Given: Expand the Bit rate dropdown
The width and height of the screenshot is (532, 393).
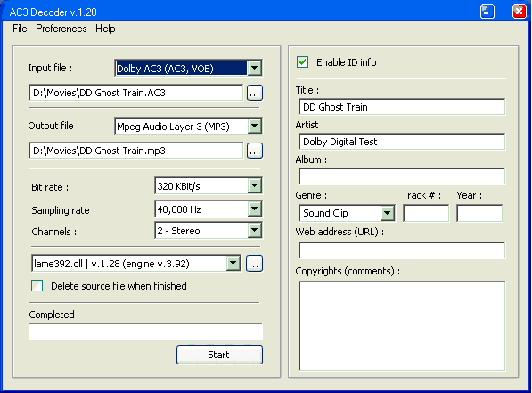Looking at the screenshot, I should [255, 185].
